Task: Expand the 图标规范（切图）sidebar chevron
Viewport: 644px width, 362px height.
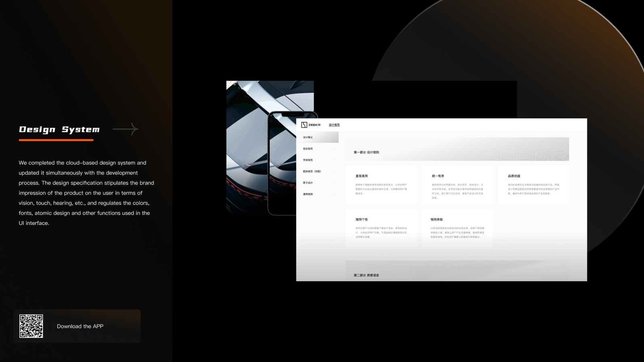Action: [334, 171]
